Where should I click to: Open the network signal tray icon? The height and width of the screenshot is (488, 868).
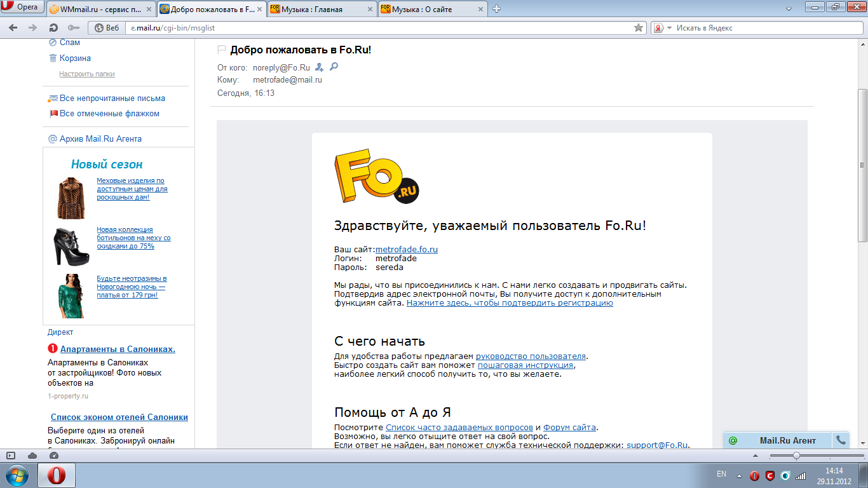pyautogui.click(x=801, y=475)
